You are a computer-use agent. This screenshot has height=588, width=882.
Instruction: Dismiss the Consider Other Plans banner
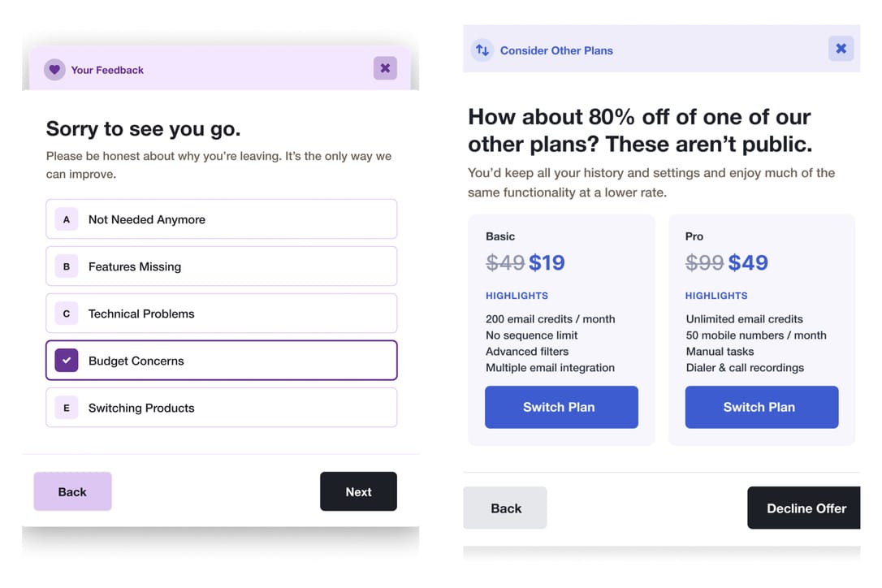pos(841,48)
